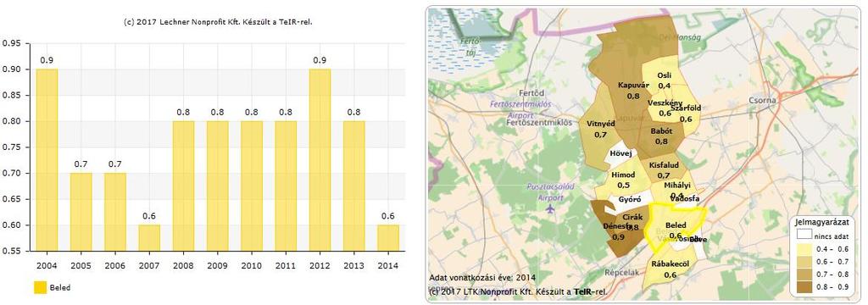Click the 2008 bar in the chart
The image size is (868, 305).
point(183,186)
